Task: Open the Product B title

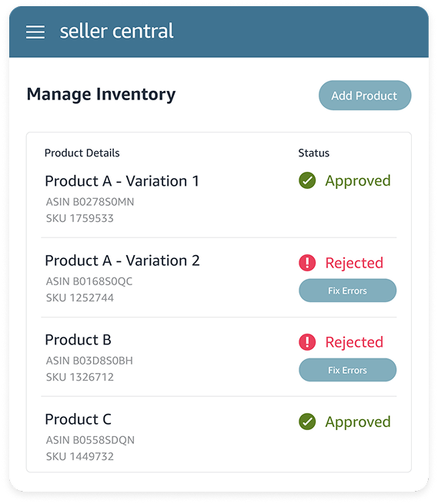Action: click(78, 340)
